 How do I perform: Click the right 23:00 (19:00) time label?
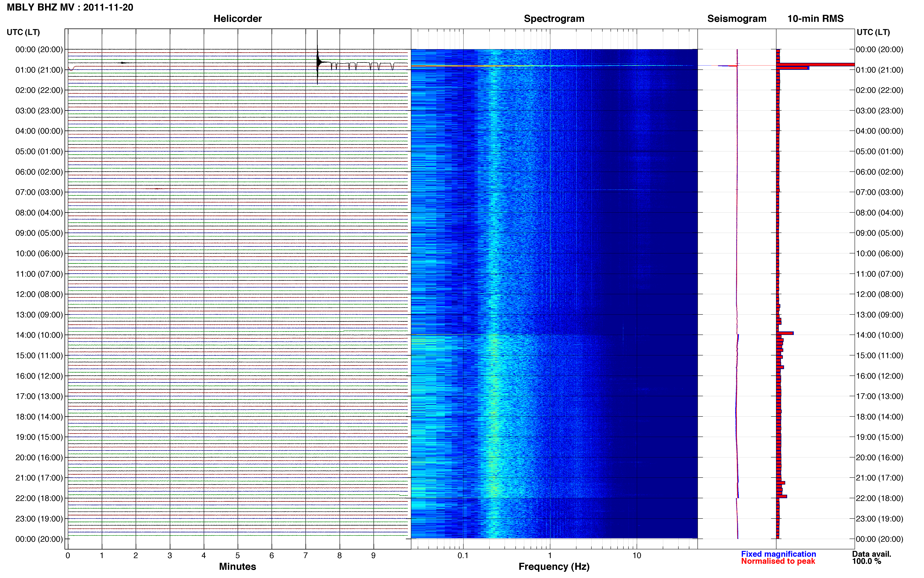coord(879,519)
